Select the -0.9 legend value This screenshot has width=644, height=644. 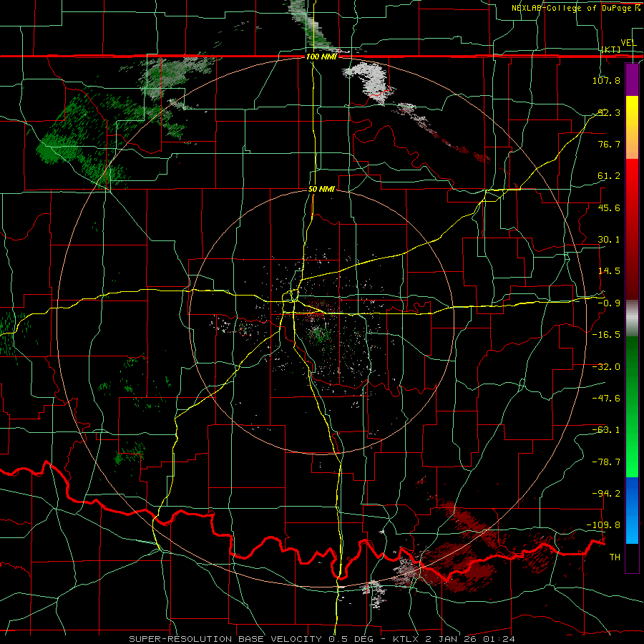[x=609, y=303]
